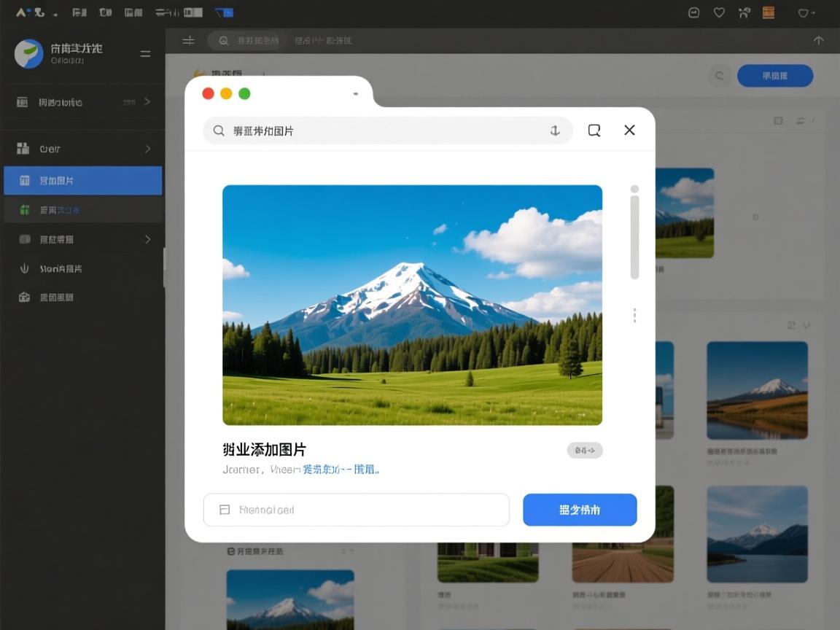Expand the first sidebar item with chevron
Screen dimensions: 840x630
pyautogui.click(x=147, y=102)
